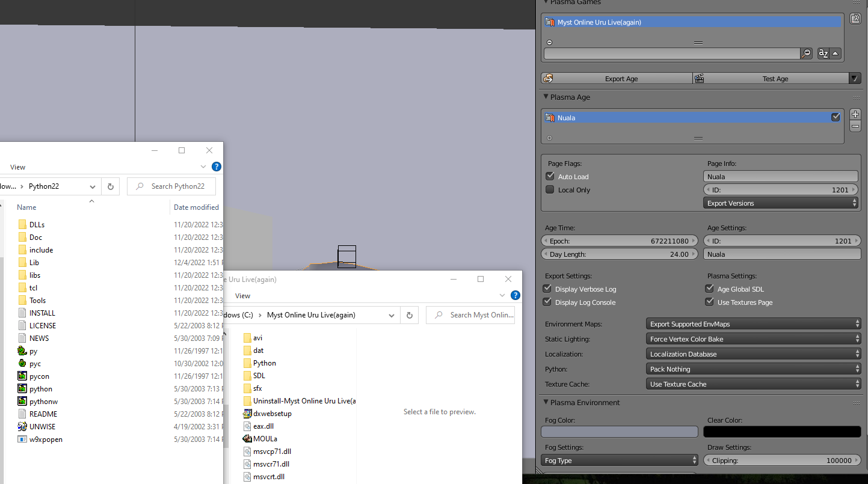Uncheck the Nuala page enabled checkbox
The height and width of the screenshot is (484, 868).
click(836, 117)
